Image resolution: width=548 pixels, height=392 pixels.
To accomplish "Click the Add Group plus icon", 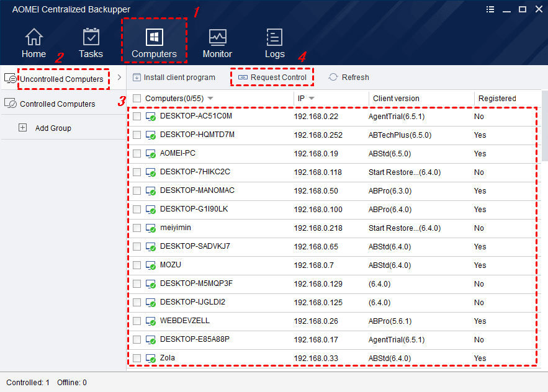I will [x=23, y=128].
